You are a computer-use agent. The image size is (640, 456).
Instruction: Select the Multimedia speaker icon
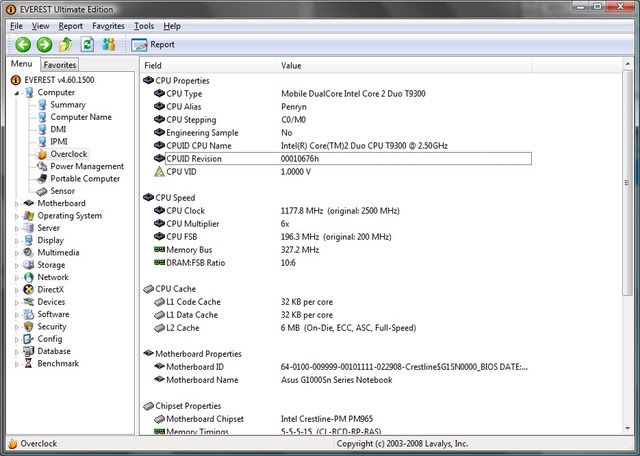pos(29,253)
